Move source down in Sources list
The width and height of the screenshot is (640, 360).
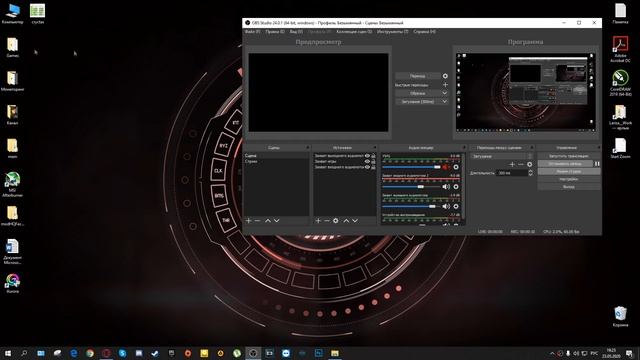(355, 221)
